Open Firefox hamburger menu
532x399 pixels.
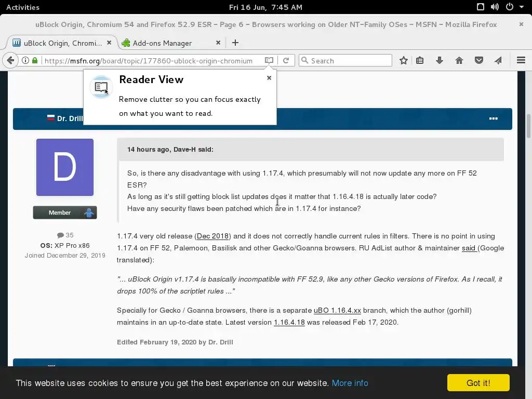521,60
